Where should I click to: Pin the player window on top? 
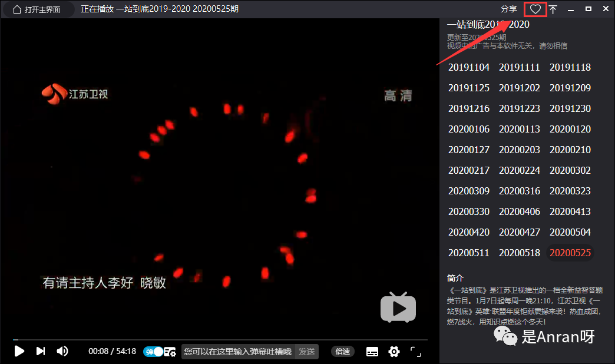[x=553, y=9]
